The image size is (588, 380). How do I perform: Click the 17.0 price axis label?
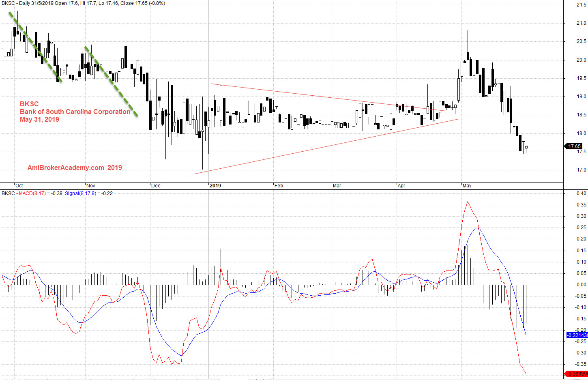click(x=581, y=170)
